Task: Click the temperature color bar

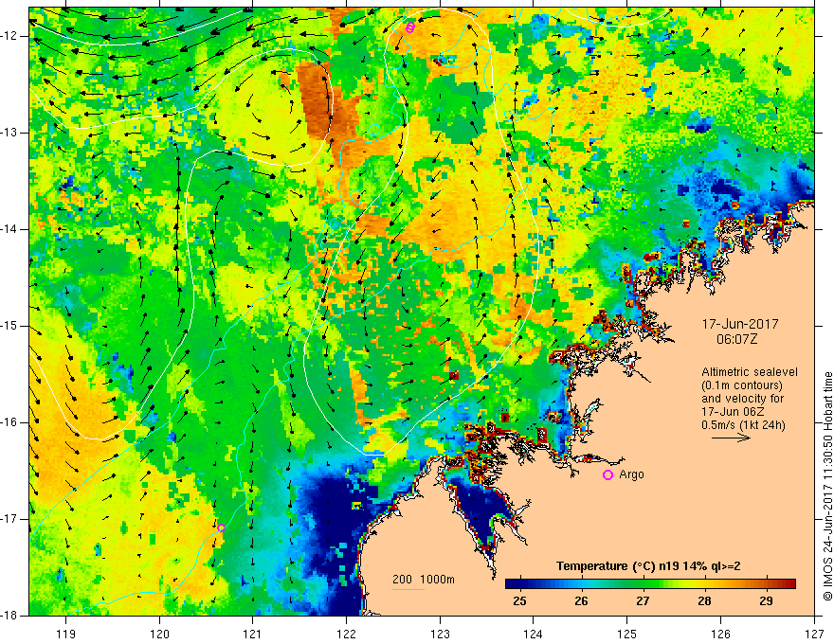Action: (x=650, y=584)
